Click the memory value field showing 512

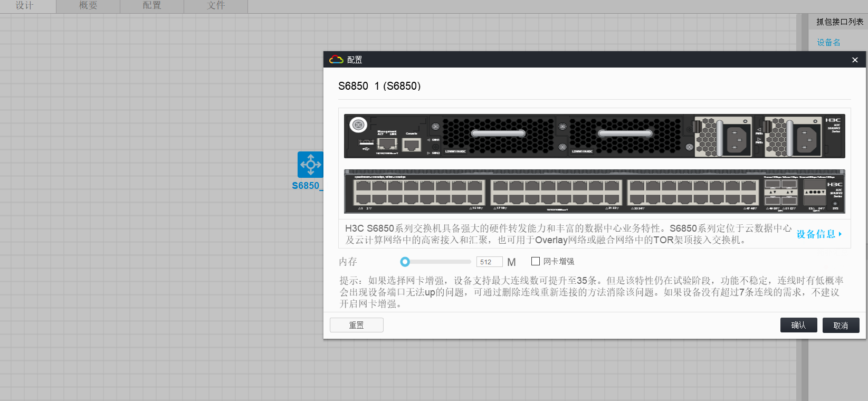(x=489, y=262)
